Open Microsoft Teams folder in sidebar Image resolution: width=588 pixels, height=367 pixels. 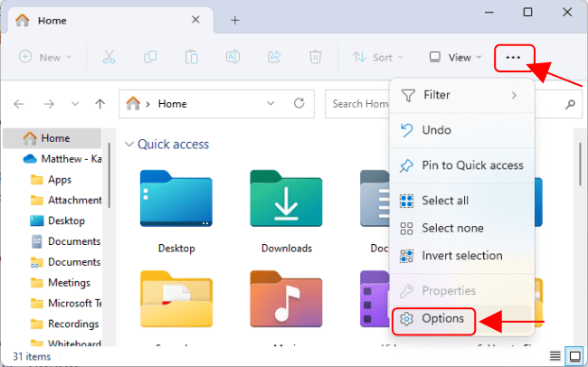tap(66, 303)
